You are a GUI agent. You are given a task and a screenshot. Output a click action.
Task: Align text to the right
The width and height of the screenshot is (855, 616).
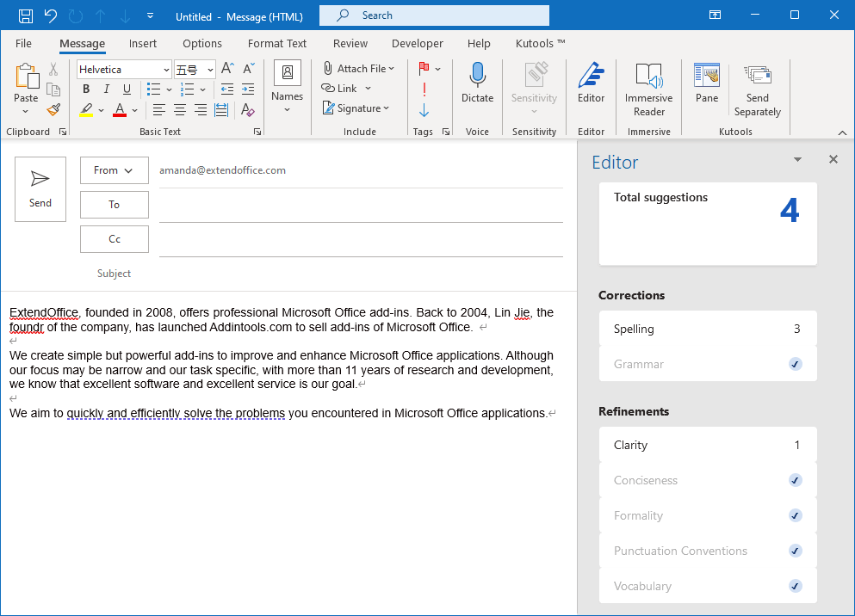pyautogui.click(x=200, y=110)
